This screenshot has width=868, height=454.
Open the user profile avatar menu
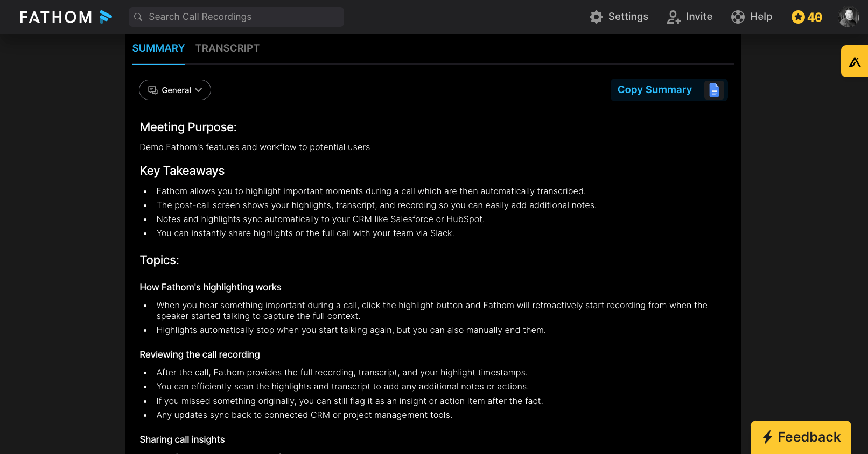tap(849, 17)
